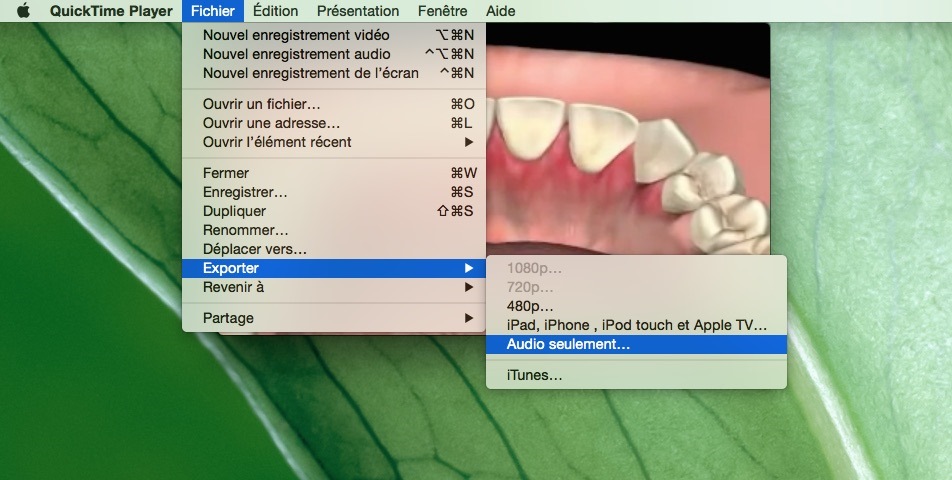
Task: Open the Apple menu
Action: [x=23, y=11]
